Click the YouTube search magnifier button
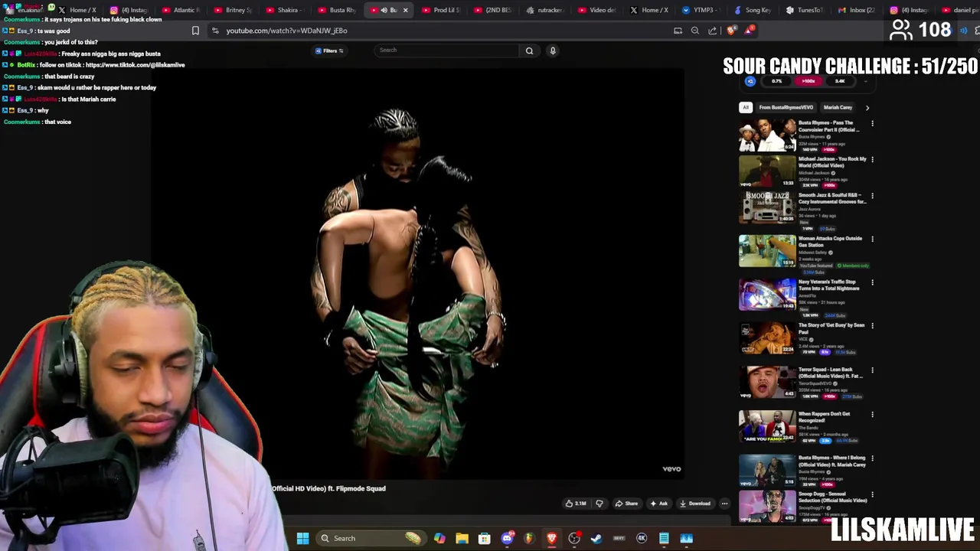The image size is (980, 551). pyautogui.click(x=529, y=51)
